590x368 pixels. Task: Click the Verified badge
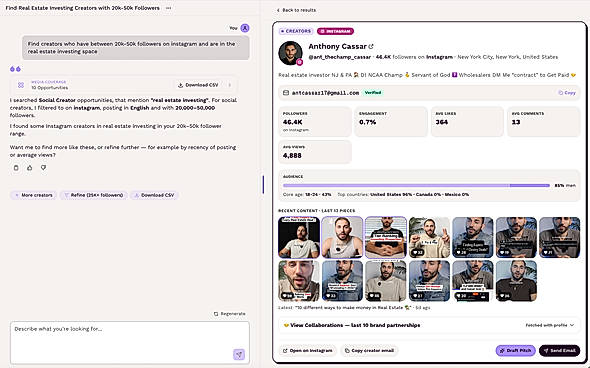pos(373,93)
